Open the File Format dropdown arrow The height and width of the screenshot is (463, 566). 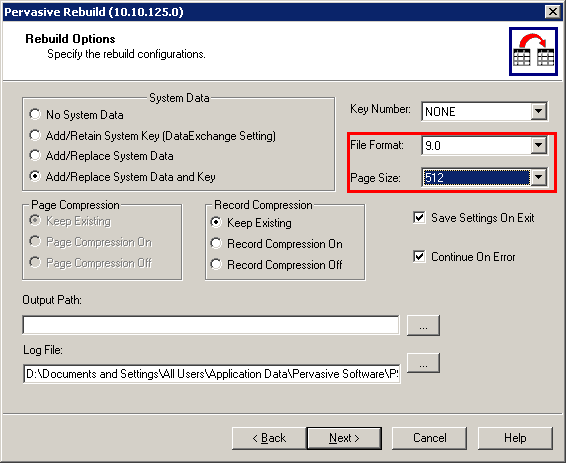pos(539,145)
